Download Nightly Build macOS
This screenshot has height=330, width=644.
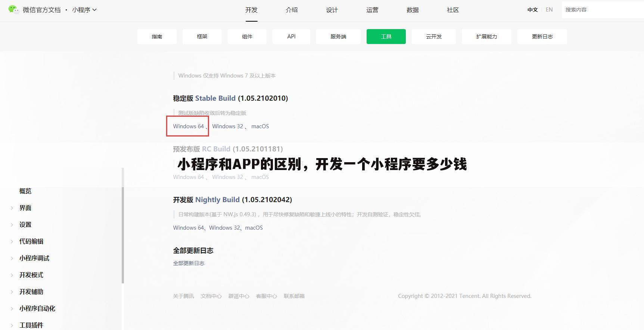pos(254,228)
